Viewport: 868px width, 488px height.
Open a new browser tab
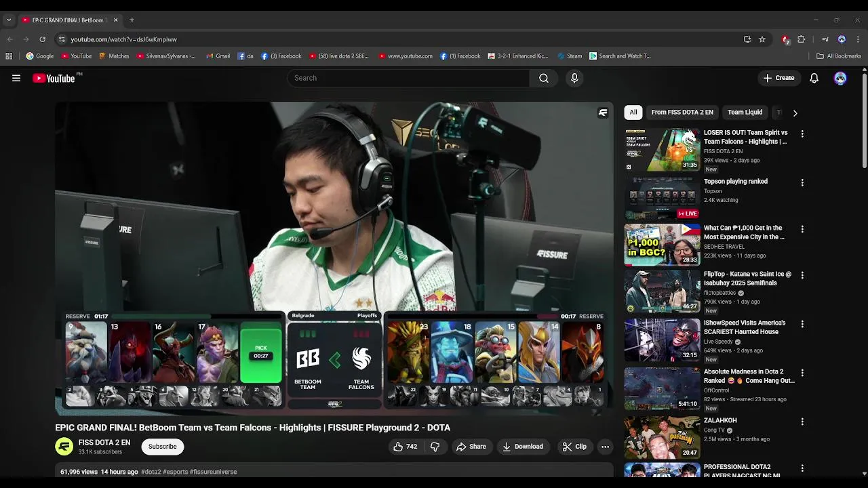(x=132, y=20)
